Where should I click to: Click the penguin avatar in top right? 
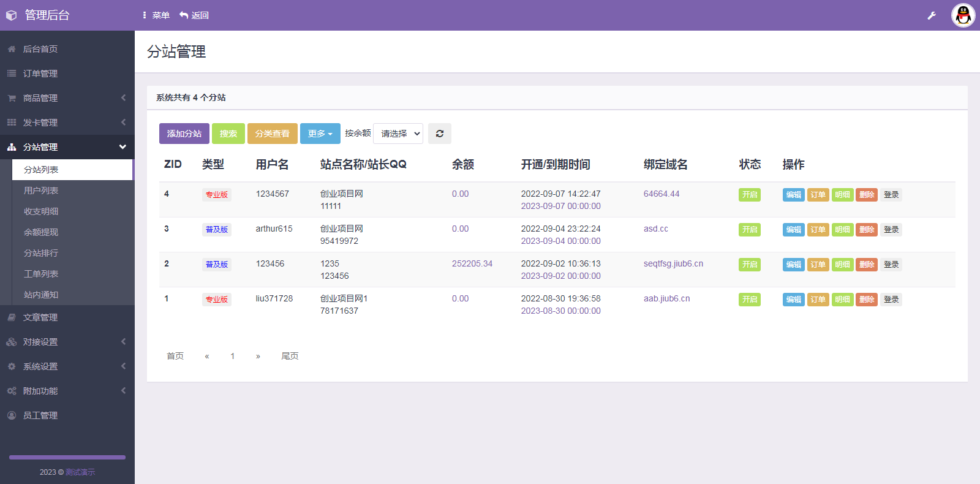[963, 15]
